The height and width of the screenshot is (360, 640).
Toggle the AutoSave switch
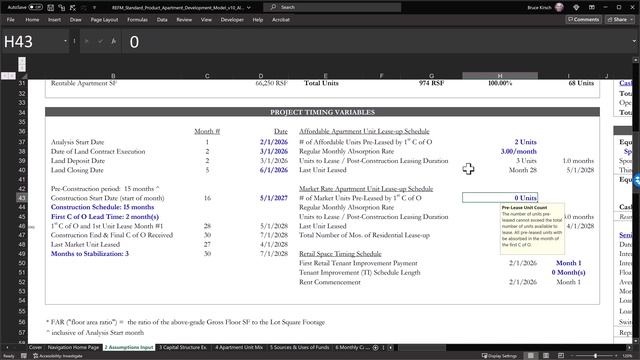point(36,7)
